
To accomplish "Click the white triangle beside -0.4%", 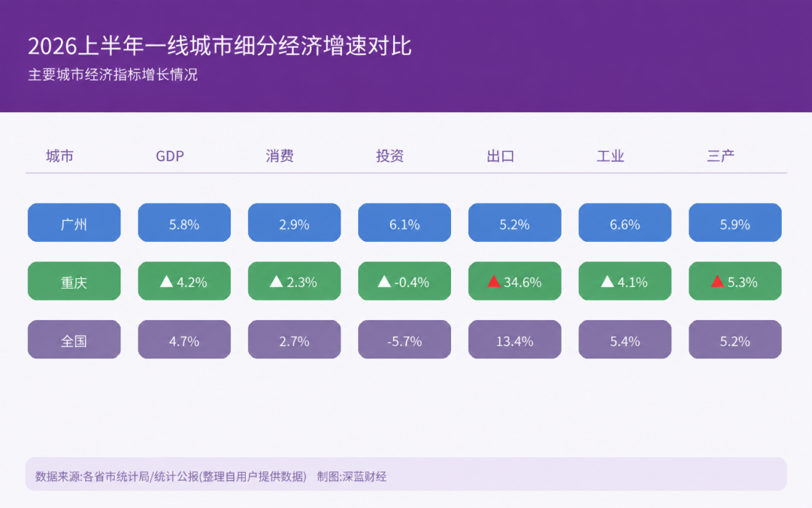I will coord(384,281).
